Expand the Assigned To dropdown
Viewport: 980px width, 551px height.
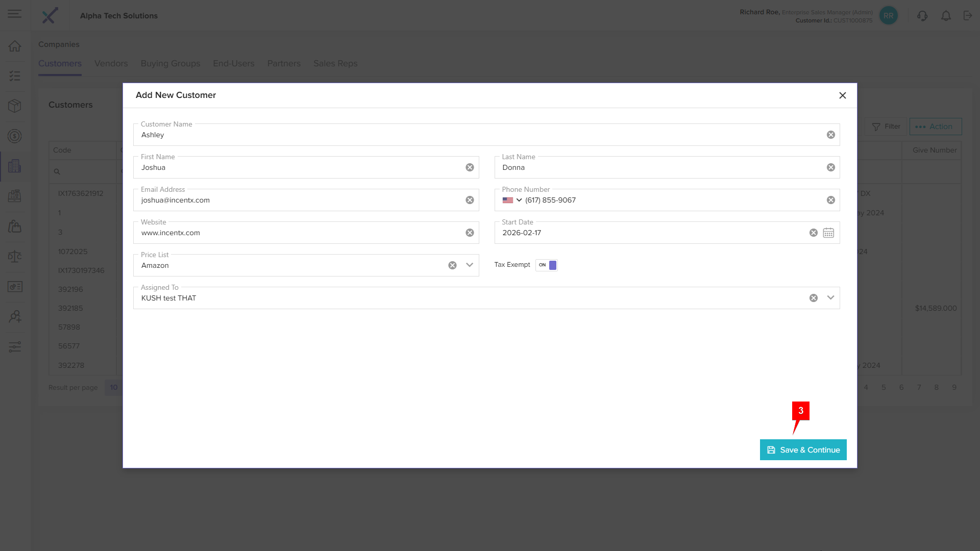click(830, 298)
